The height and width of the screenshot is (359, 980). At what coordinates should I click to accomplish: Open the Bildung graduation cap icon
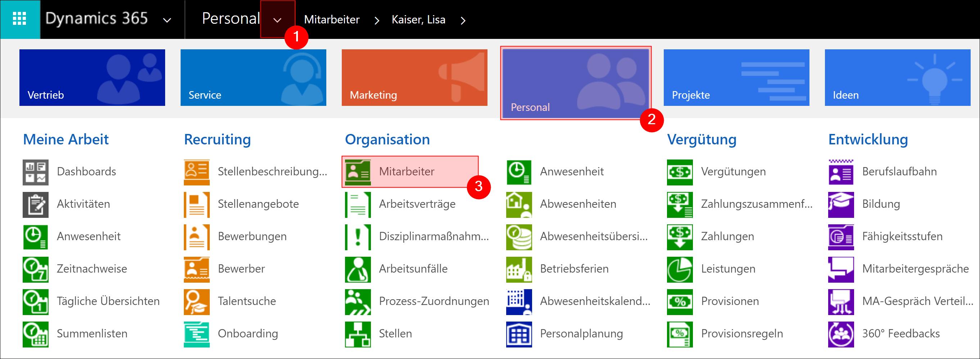(841, 205)
